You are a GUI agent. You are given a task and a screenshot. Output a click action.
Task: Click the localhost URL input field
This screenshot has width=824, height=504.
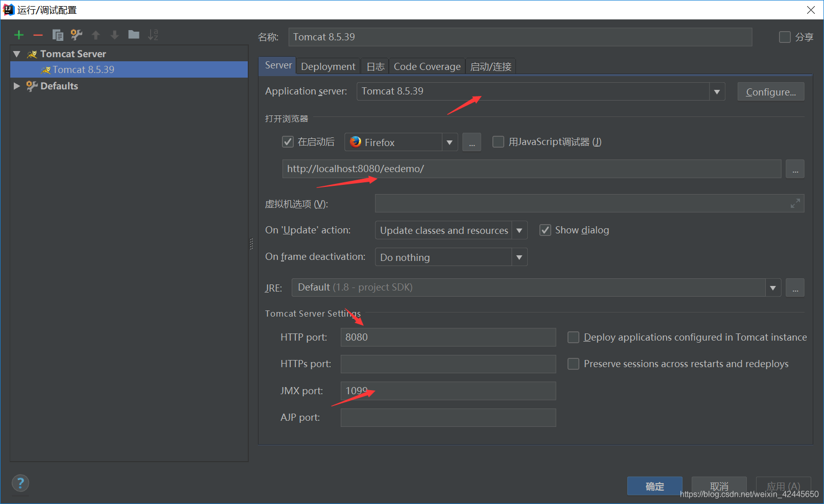(532, 169)
